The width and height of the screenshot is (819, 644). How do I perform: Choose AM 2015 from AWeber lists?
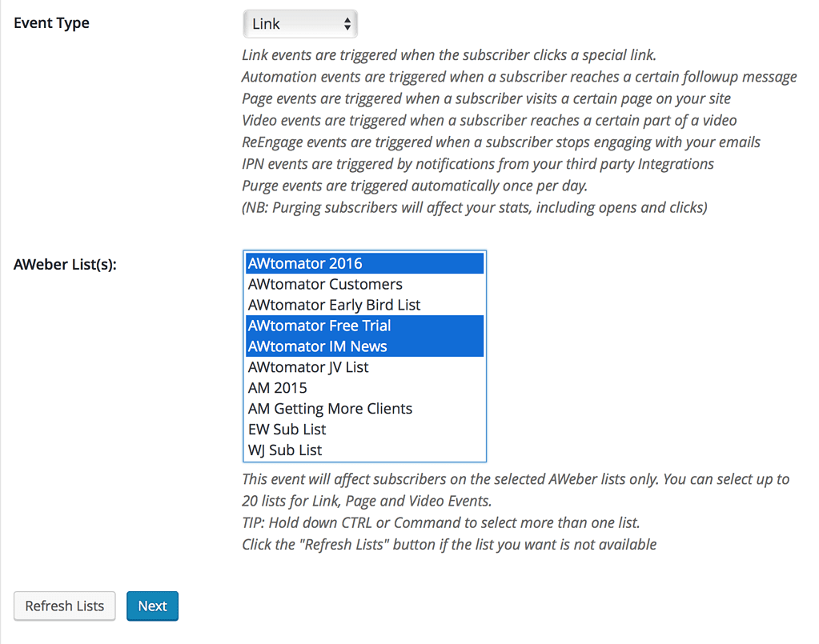(364, 388)
